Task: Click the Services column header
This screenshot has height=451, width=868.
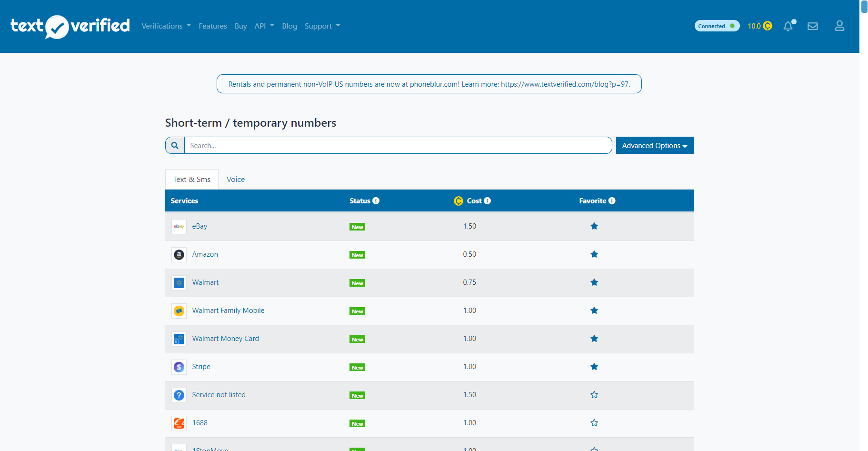Action: [x=184, y=201]
